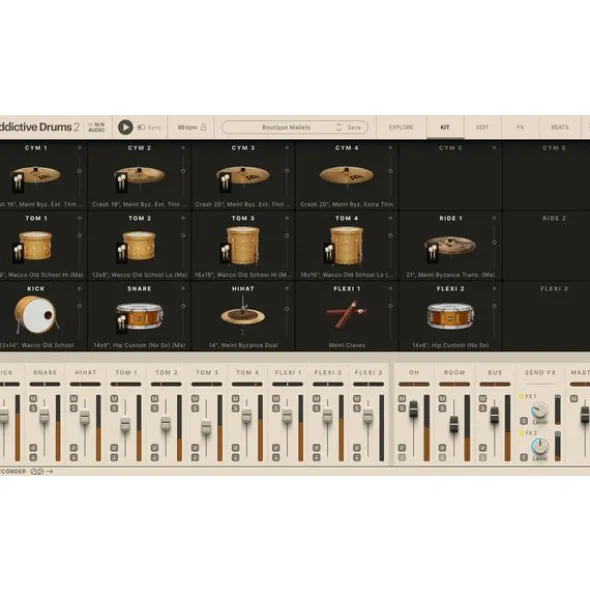Enable the FX 1 send indicator
Image resolution: width=590 pixels, height=591 pixels.
pyautogui.click(x=521, y=396)
